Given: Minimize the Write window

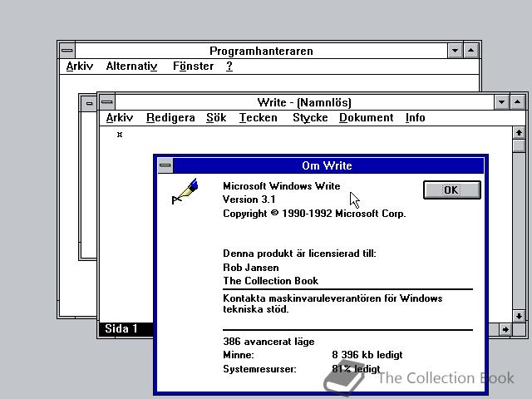Looking at the screenshot, I should (501, 102).
